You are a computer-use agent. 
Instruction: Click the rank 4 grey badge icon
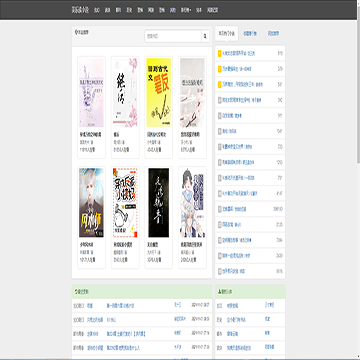220,100
